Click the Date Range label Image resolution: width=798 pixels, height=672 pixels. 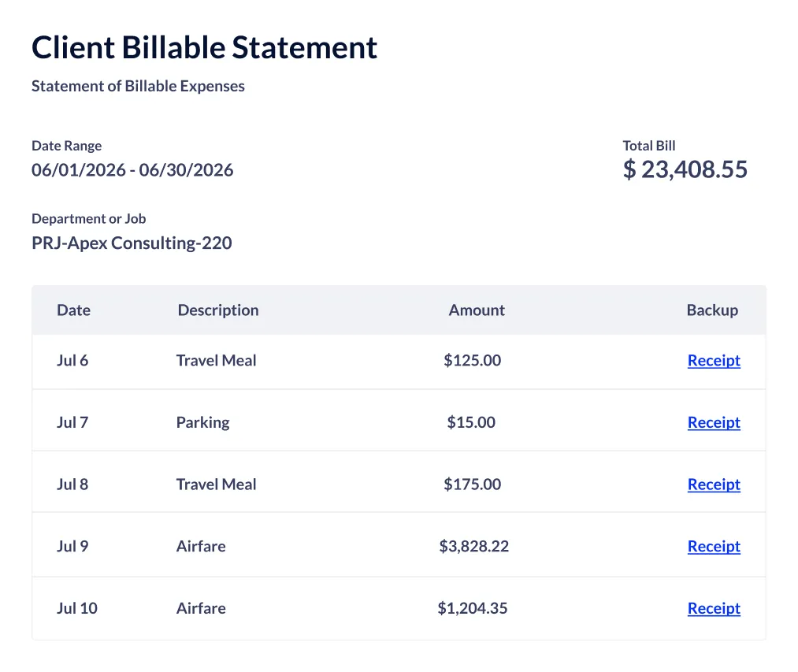coord(67,146)
